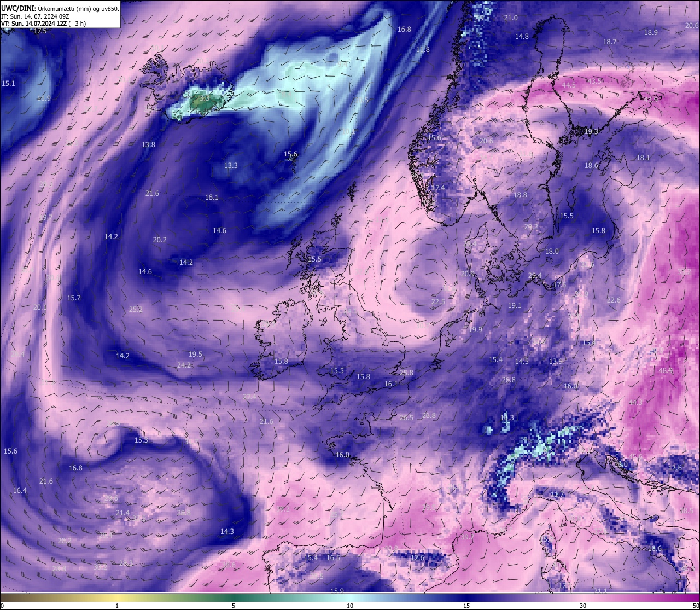This screenshot has width=700, height=610.
Task: Click the 19.1 value over northern Germany
Action: click(515, 306)
